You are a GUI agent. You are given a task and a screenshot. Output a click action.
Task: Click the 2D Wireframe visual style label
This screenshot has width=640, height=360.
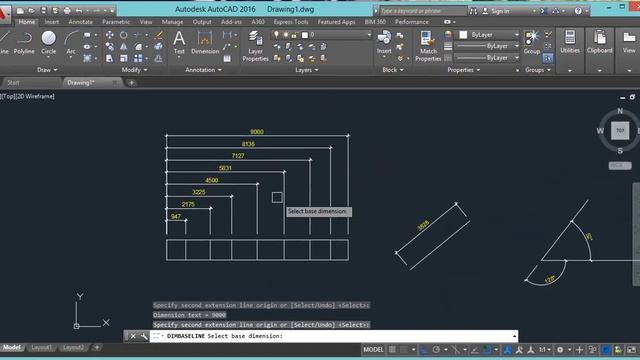35,96
